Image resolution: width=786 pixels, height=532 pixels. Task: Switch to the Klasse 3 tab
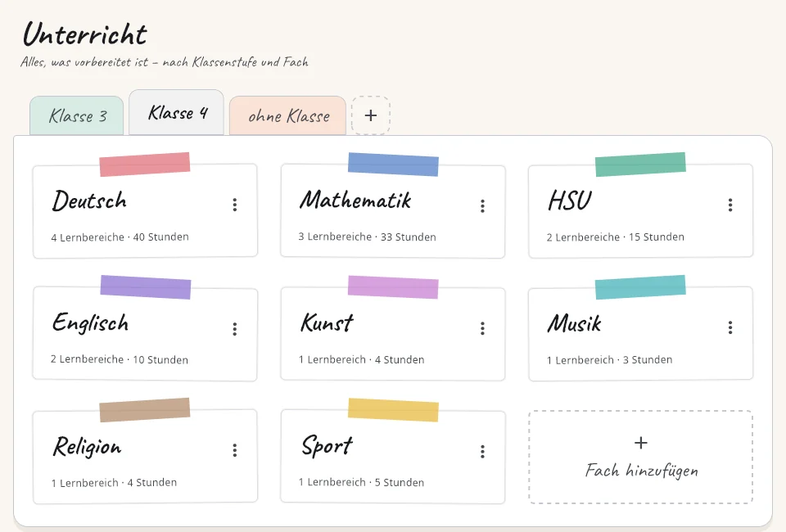[x=77, y=115]
